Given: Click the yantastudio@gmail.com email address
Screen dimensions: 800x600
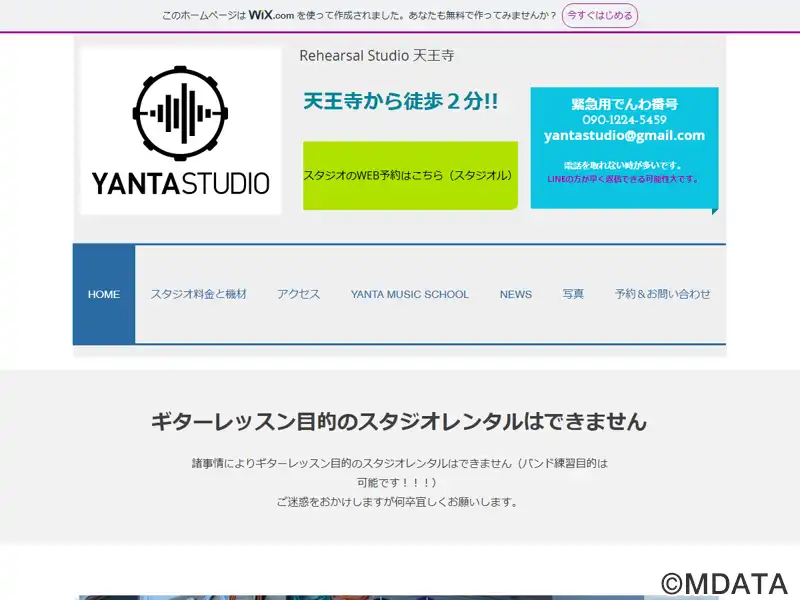Looking at the screenshot, I should [x=624, y=135].
